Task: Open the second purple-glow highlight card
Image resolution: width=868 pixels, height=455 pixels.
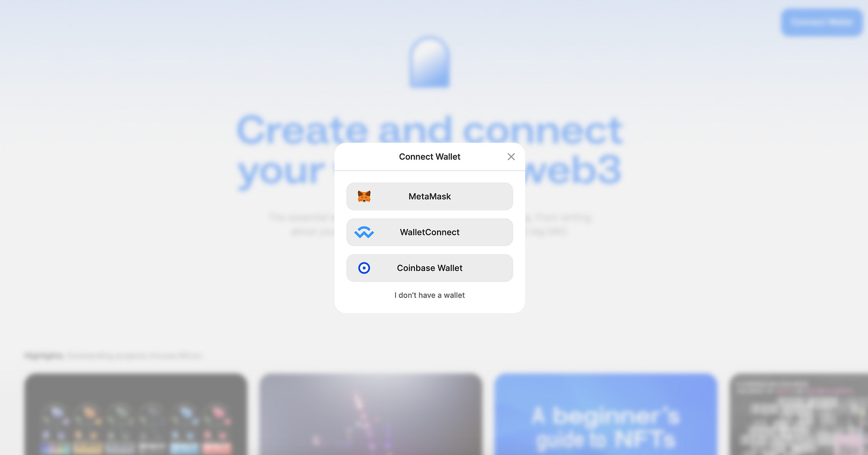Action: click(x=371, y=414)
